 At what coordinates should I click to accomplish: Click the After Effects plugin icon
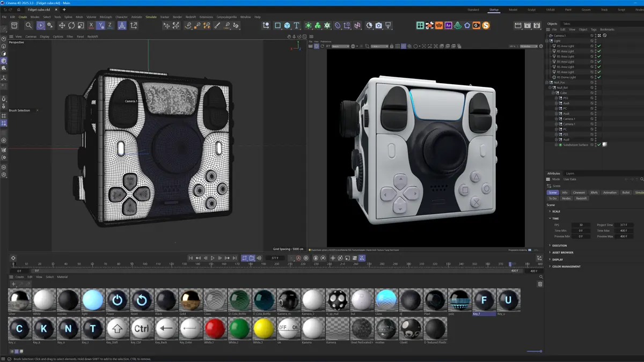click(448, 25)
